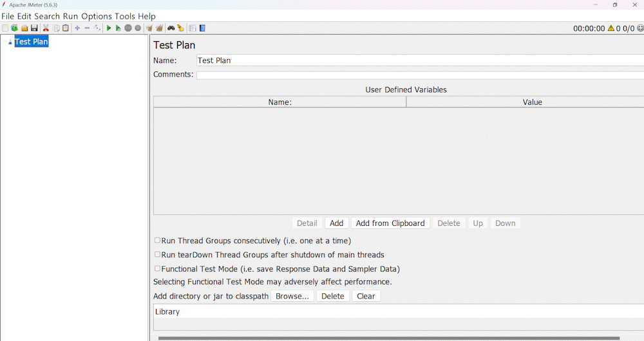This screenshot has height=341, width=644.
Task: Click the variables Delete button beside Up
Action: (x=448, y=223)
